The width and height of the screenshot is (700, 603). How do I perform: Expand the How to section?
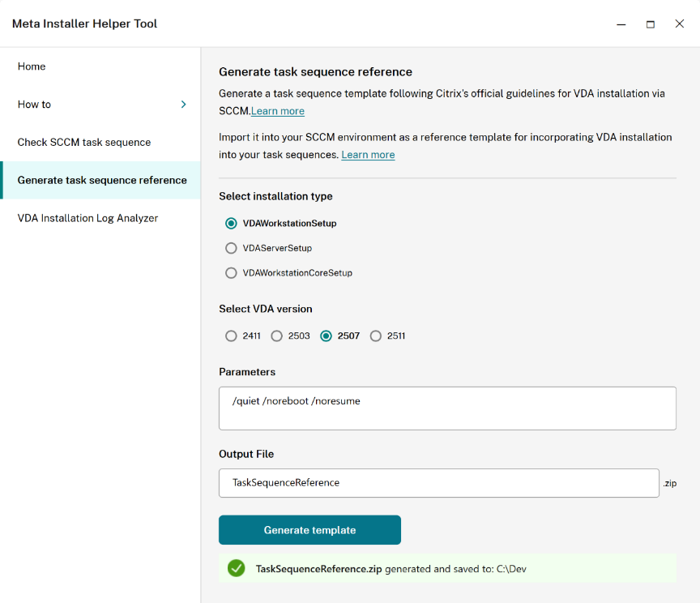click(34, 104)
